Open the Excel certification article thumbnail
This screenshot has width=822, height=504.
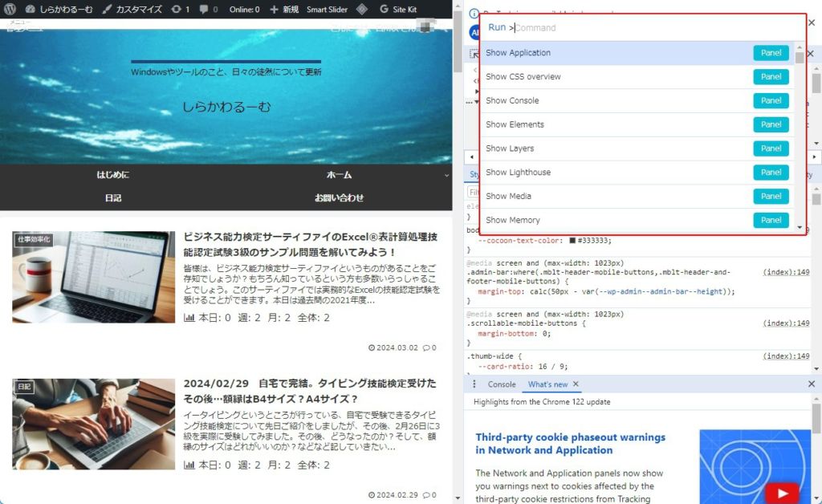point(94,277)
